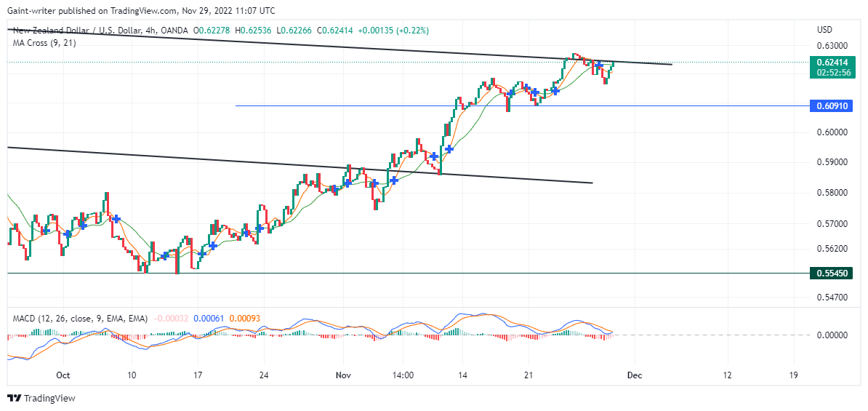This screenshot has width=868, height=411.
Task: Click the Nov date on time axis
Action: point(343,375)
